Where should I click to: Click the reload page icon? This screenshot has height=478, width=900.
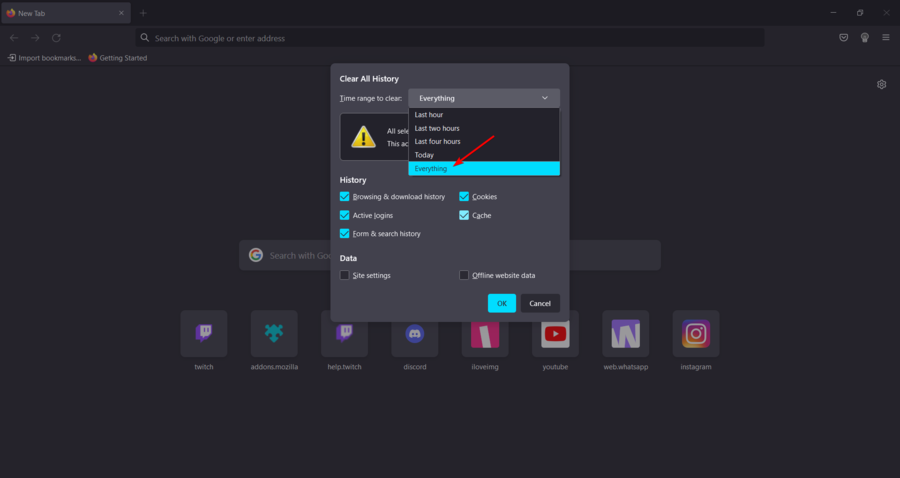click(x=56, y=38)
